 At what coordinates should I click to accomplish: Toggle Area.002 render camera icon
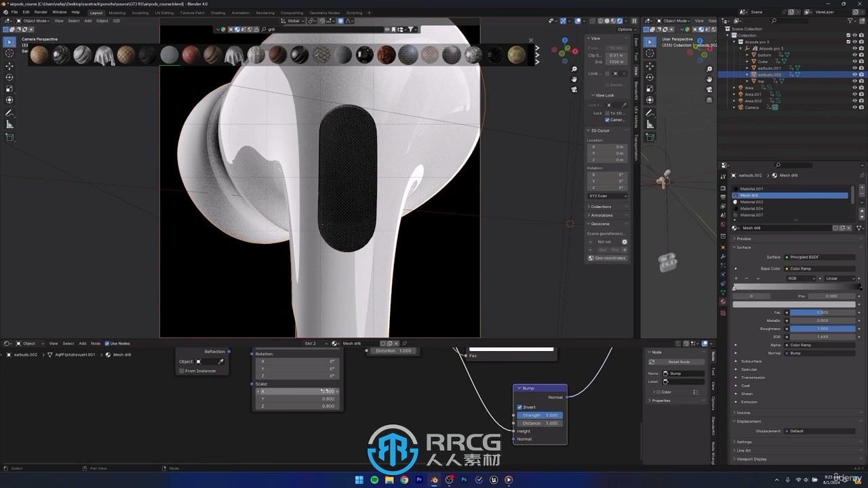(x=861, y=100)
